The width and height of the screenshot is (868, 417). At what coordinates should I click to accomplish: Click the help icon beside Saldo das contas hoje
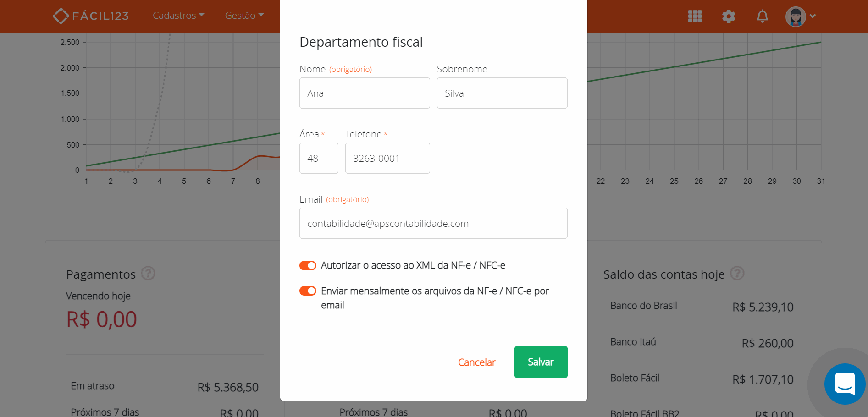[738, 274]
